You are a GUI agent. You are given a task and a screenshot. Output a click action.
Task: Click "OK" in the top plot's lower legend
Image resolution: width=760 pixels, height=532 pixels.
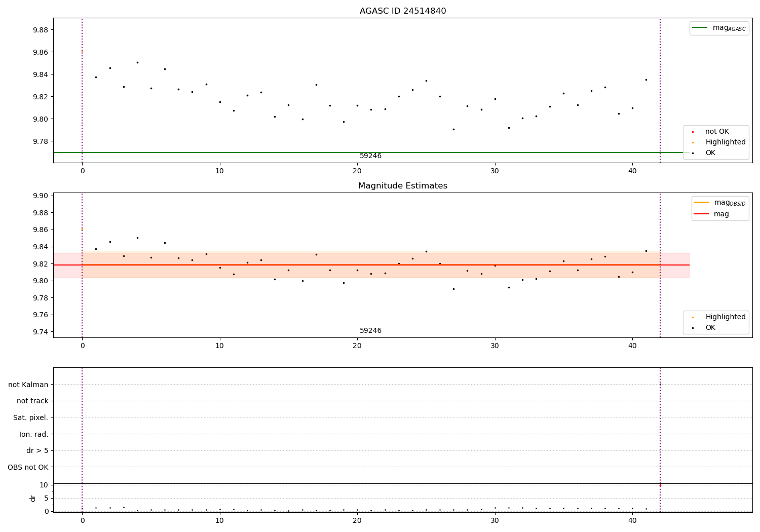click(704, 153)
